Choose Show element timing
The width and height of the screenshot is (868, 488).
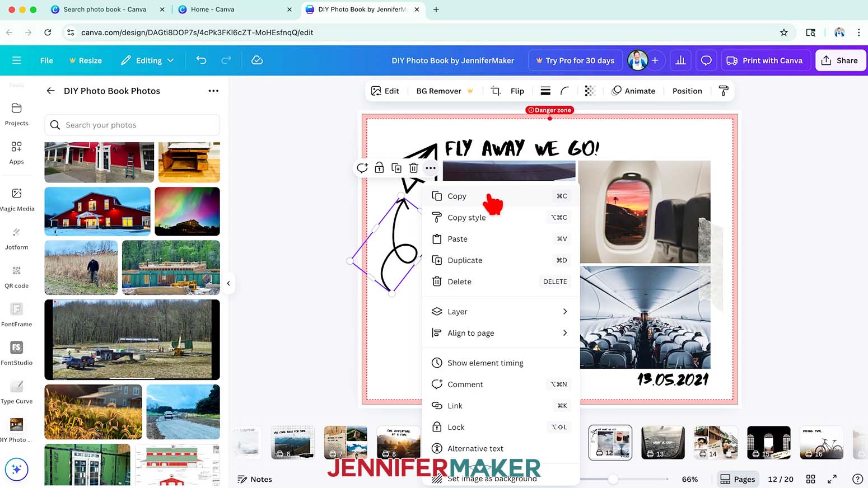tap(500, 363)
